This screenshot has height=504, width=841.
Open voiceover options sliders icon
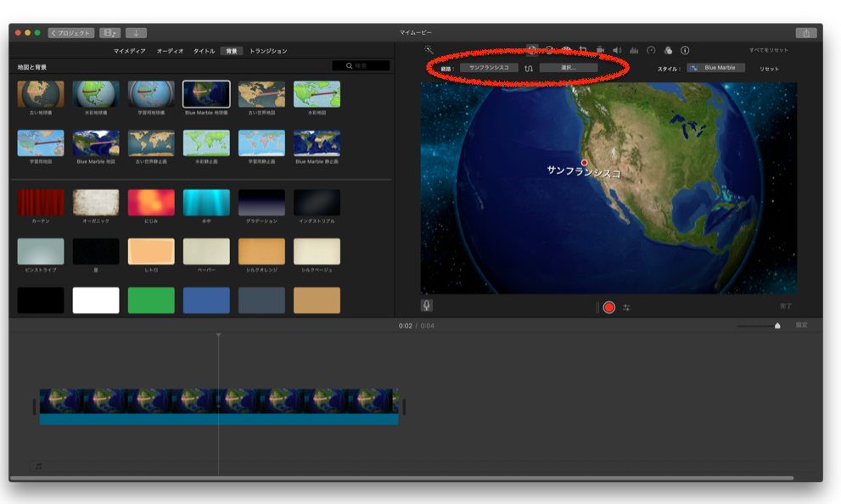(626, 307)
